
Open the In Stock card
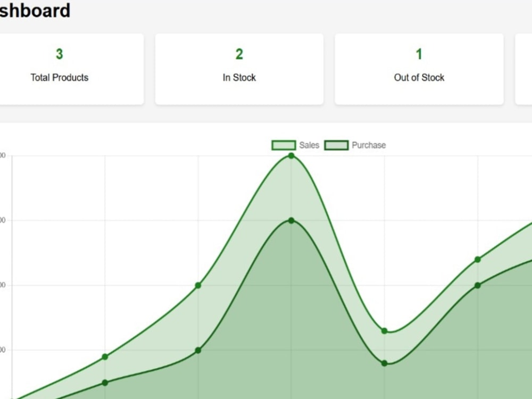pyautogui.click(x=239, y=69)
